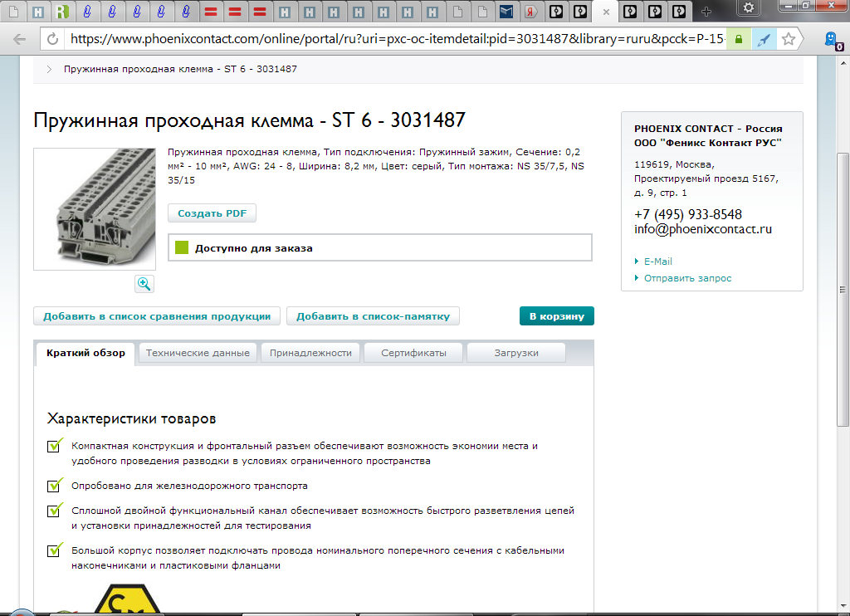This screenshot has width=850, height=616.
Task: Bookmark this page with the star icon
Action: [788, 39]
